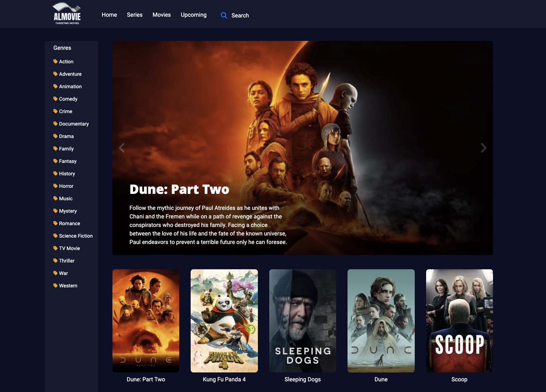Click the tag icon beside Science Fiction
Screen dimensions: 546x392
click(55, 236)
